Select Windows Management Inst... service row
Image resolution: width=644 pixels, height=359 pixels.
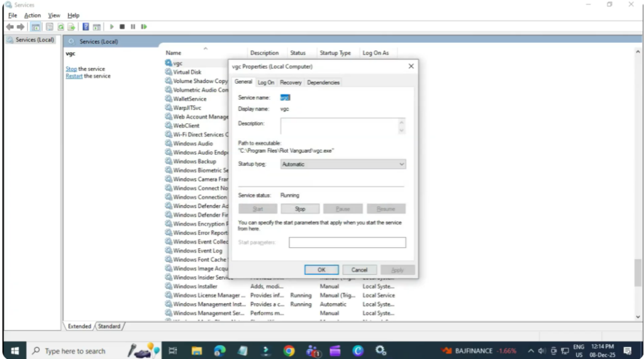point(280,304)
